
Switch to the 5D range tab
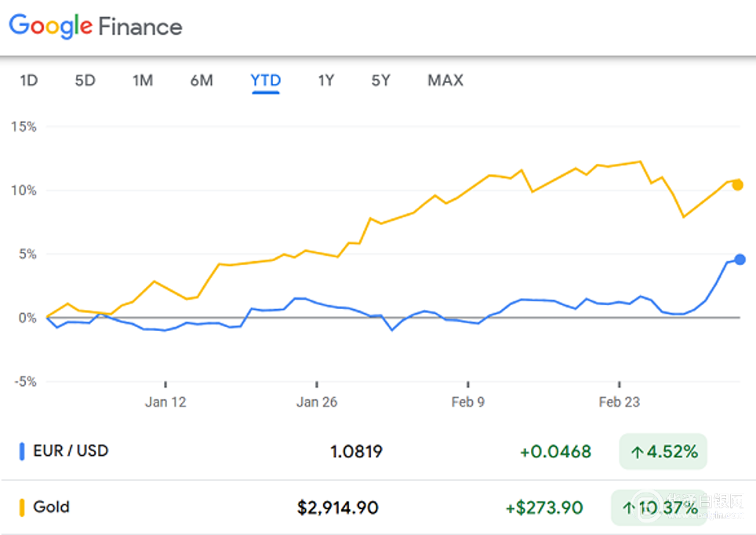pos(85,81)
